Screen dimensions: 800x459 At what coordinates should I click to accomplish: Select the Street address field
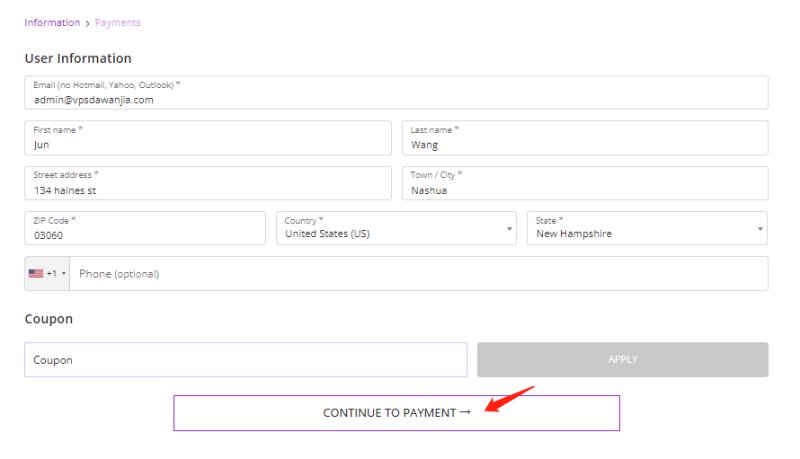pyautogui.click(x=208, y=183)
